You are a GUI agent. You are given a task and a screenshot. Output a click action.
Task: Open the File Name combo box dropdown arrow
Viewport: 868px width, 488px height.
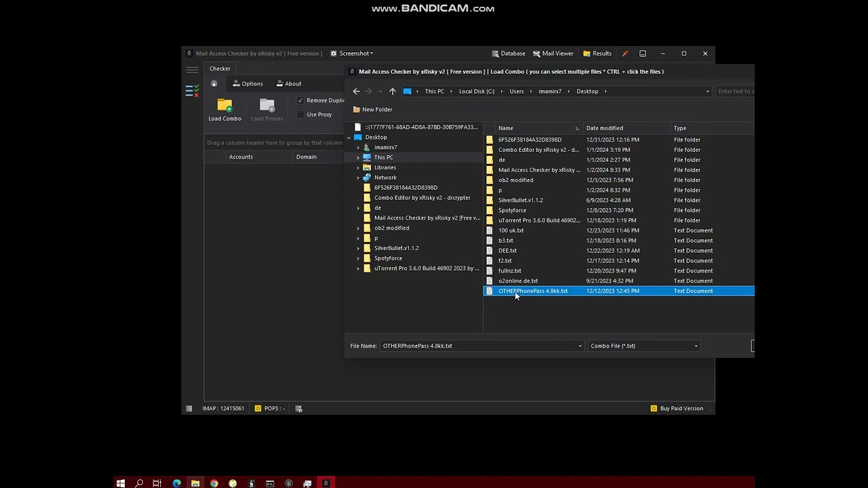click(580, 346)
